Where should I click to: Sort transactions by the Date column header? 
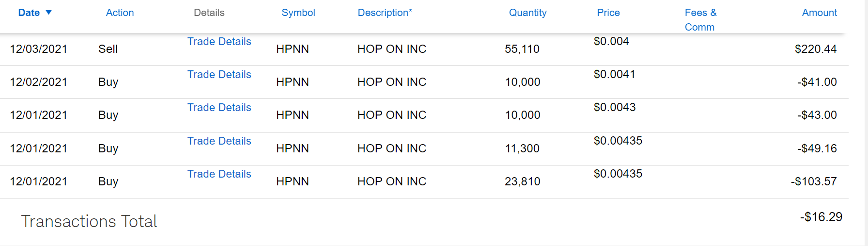(29, 13)
